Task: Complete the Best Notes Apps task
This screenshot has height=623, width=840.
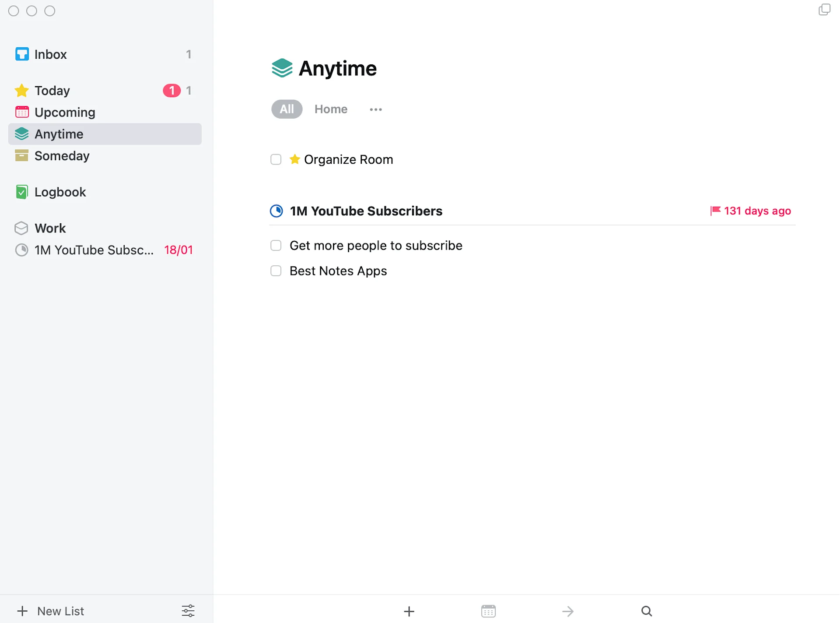Action: (x=276, y=271)
